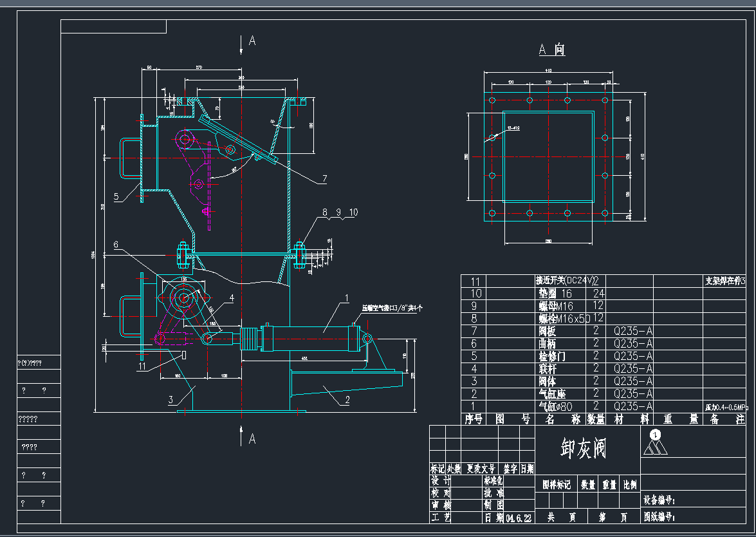Click the date value 04.6.22
The width and height of the screenshot is (756, 537).
click(x=520, y=518)
